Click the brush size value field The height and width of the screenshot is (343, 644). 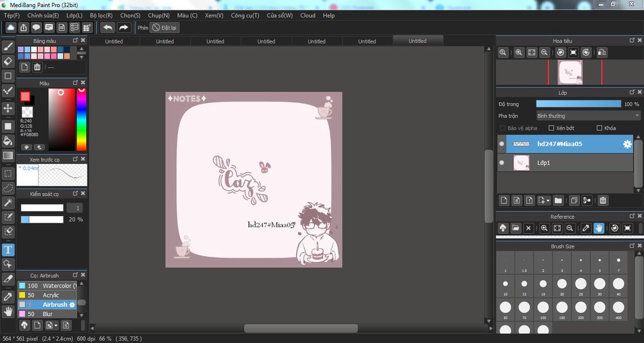point(74,208)
